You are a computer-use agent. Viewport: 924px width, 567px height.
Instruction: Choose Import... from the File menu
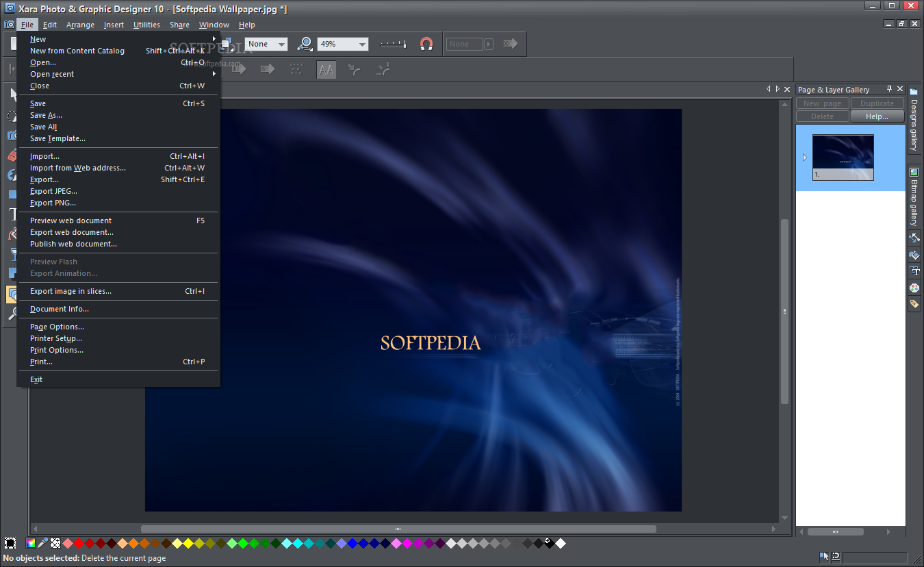[x=44, y=156]
